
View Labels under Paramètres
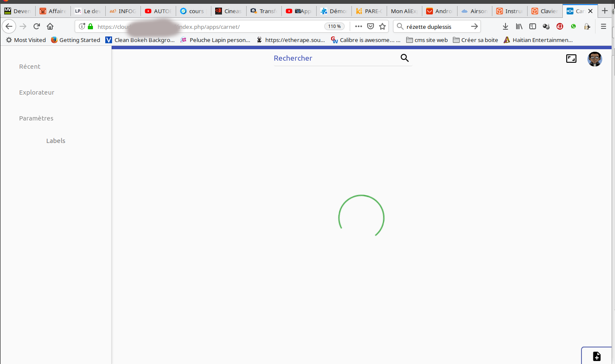tap(56, 140)
